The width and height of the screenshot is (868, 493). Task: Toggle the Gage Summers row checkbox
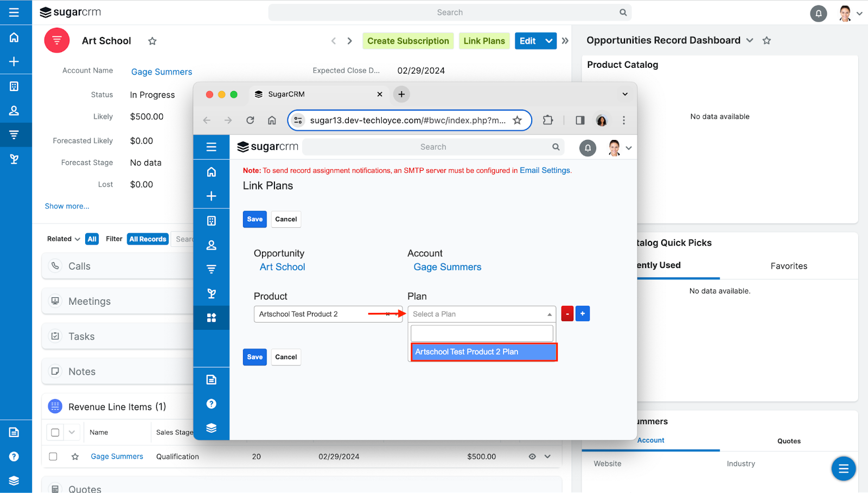[x=53, y=456]
